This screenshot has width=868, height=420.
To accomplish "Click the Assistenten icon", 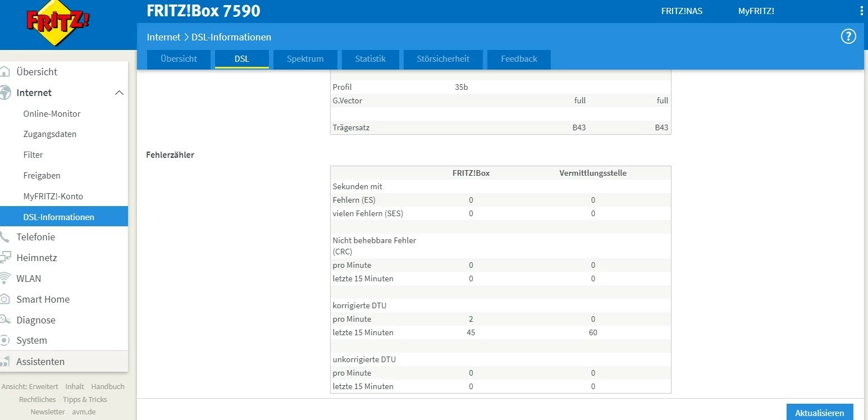I will 5,362.
